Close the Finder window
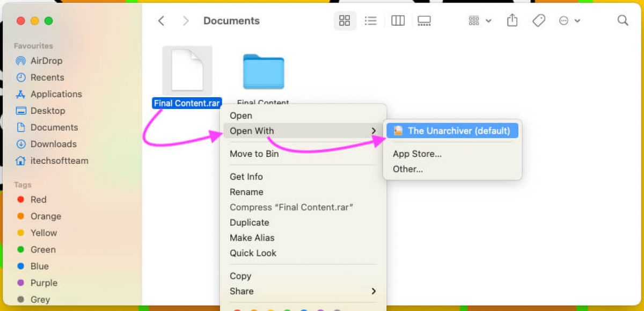The width and height of the screenshot is (644, 311). [x=21, y=21]
